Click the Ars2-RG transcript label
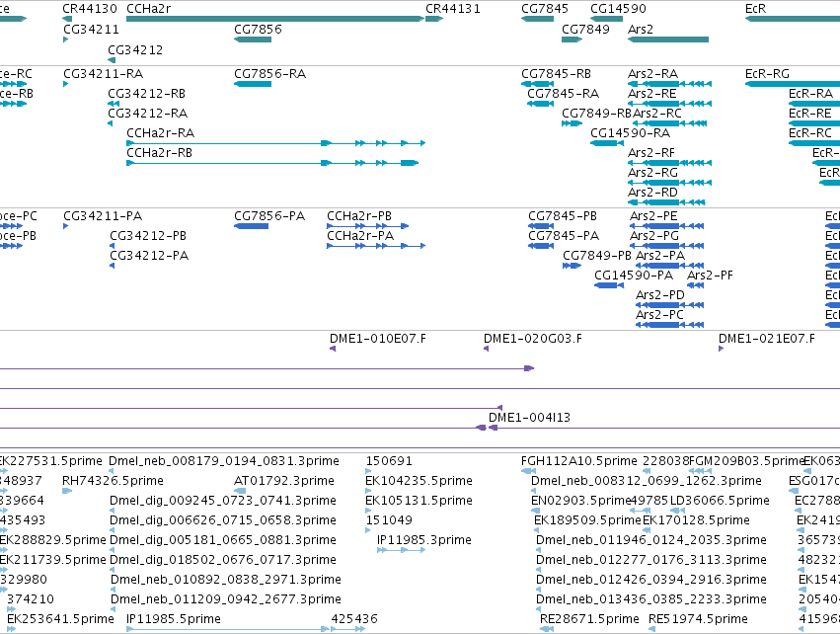 tap(652, 173)
